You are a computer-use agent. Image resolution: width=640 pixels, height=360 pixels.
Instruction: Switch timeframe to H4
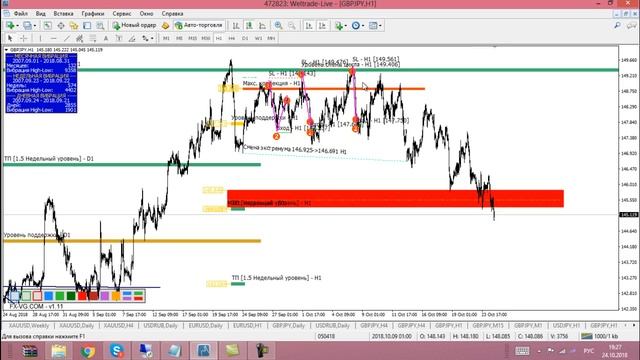[x=231, y=38]
